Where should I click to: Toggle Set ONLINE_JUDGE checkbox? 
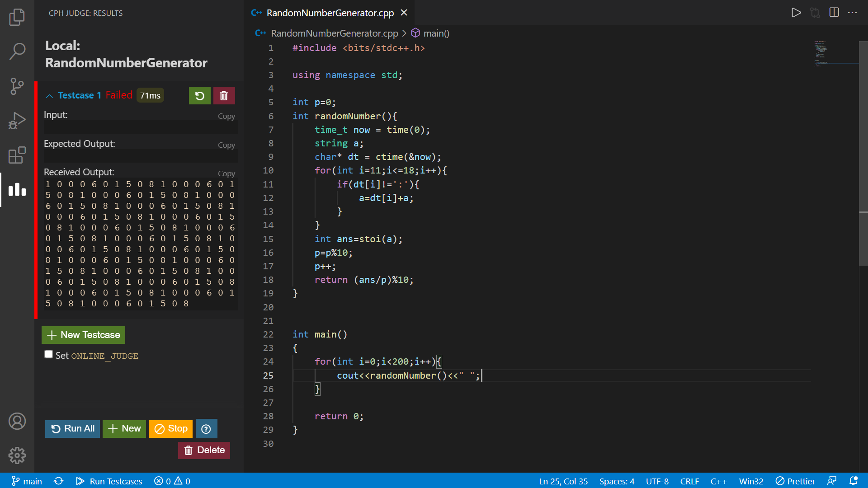[48, 354]
